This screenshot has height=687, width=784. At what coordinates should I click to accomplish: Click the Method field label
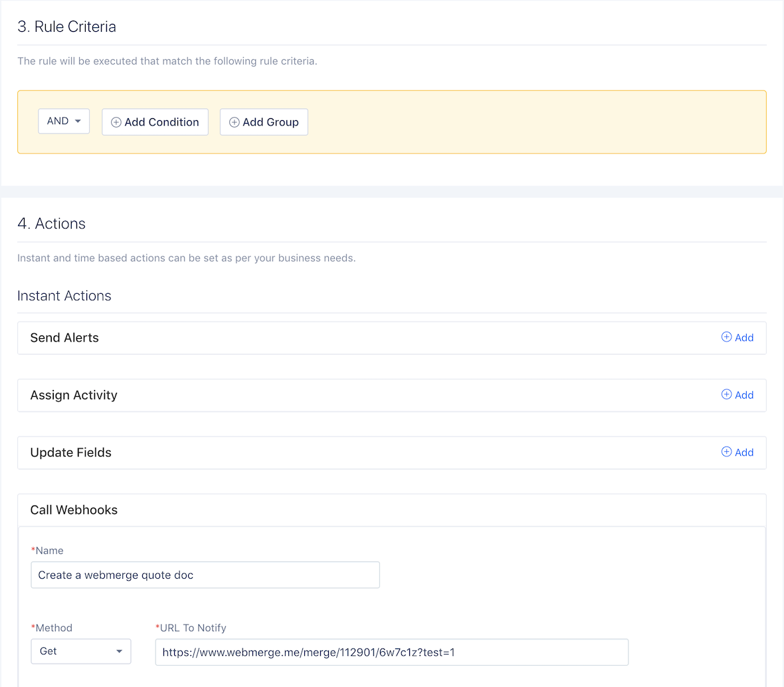(52, 628)
